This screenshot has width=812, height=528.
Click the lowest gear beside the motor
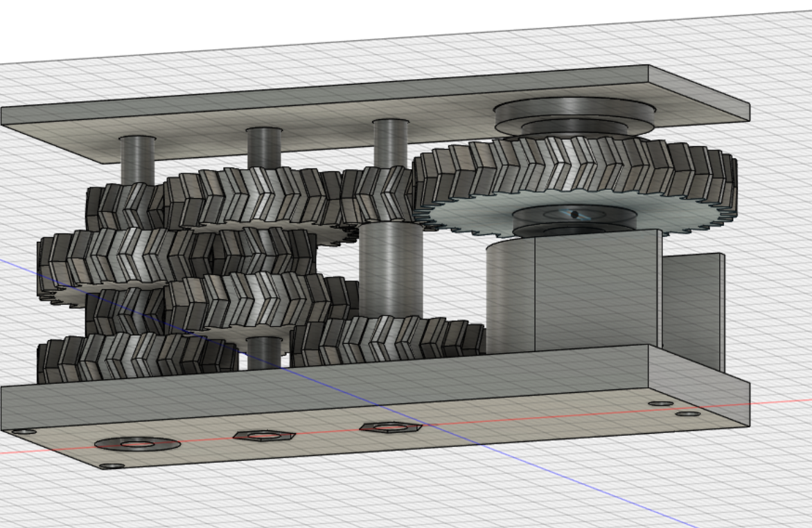tap(389, 340)
